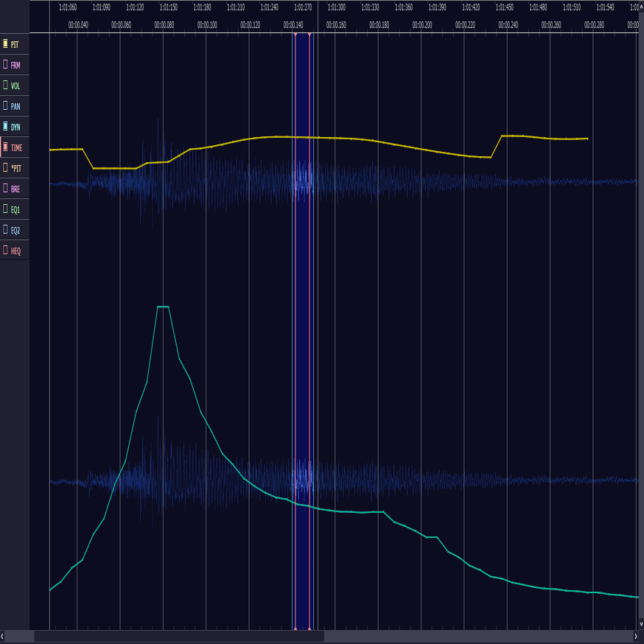Select the EQ1 parameter label
Screen dimensions: 644x644
[x=15, y=210]
